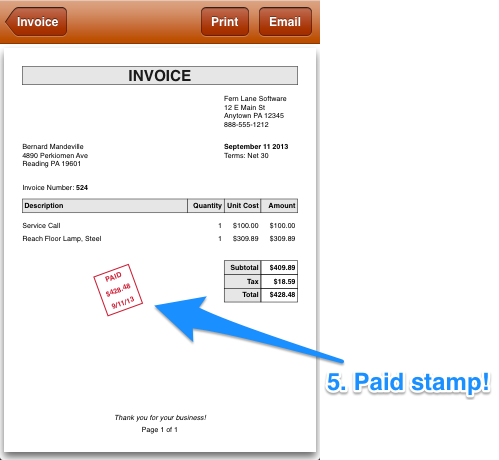Click the September 11 2013 date
499x460 pixels.
coord(256,147)
